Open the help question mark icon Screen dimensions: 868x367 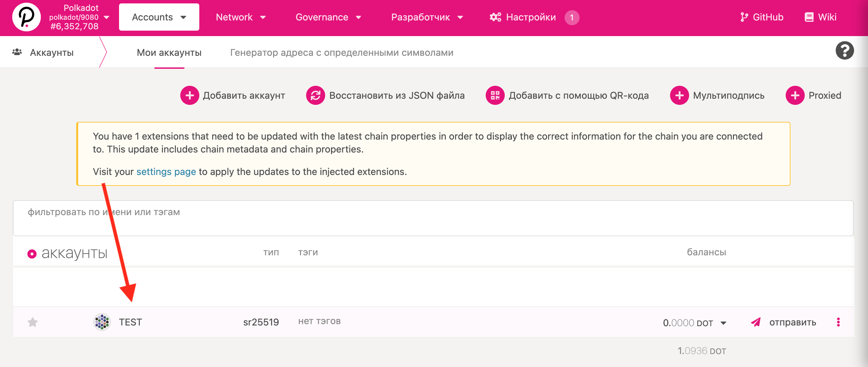click(845, 51)
